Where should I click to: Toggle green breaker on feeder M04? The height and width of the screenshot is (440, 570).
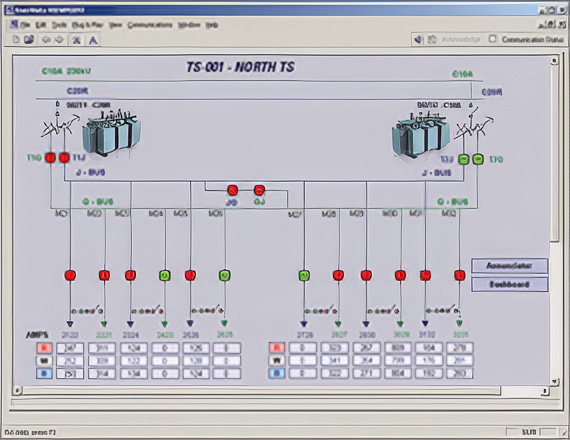coord(165,275)
